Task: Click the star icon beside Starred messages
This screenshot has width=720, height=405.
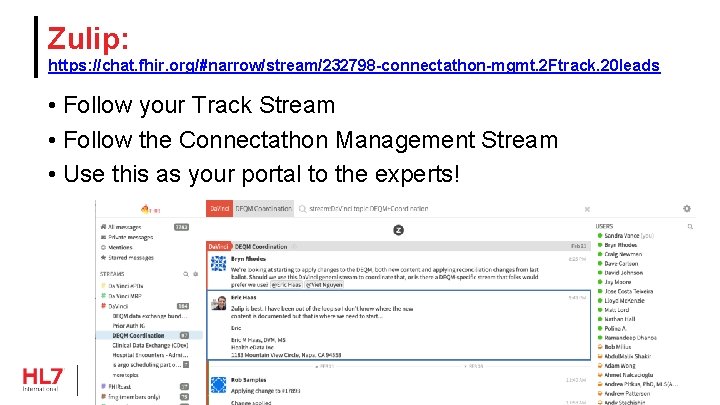Action: pyautogui.click(x=103, y=258)
